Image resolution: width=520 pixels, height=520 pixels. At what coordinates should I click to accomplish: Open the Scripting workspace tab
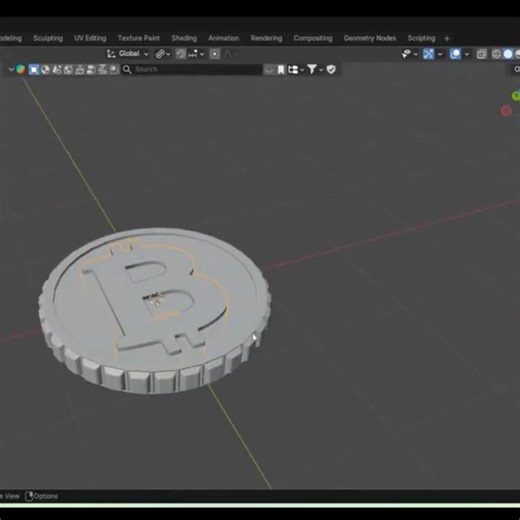[x=421, y=38]
